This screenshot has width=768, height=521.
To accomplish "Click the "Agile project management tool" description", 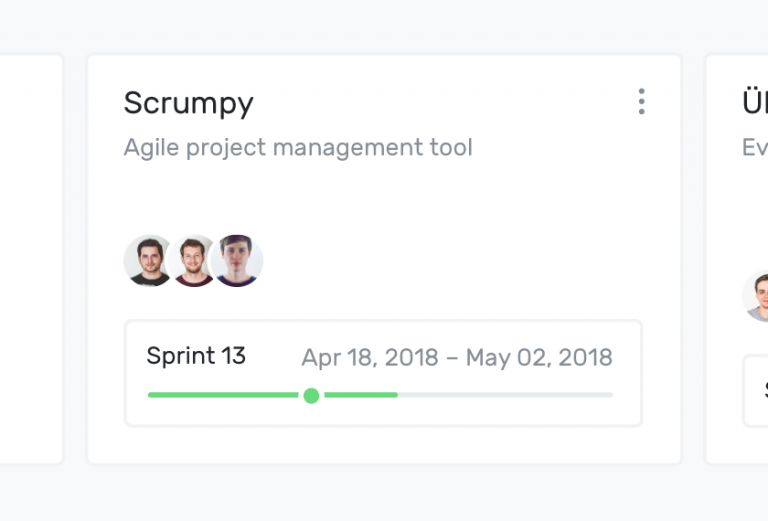I will click(x=298, y=148).
